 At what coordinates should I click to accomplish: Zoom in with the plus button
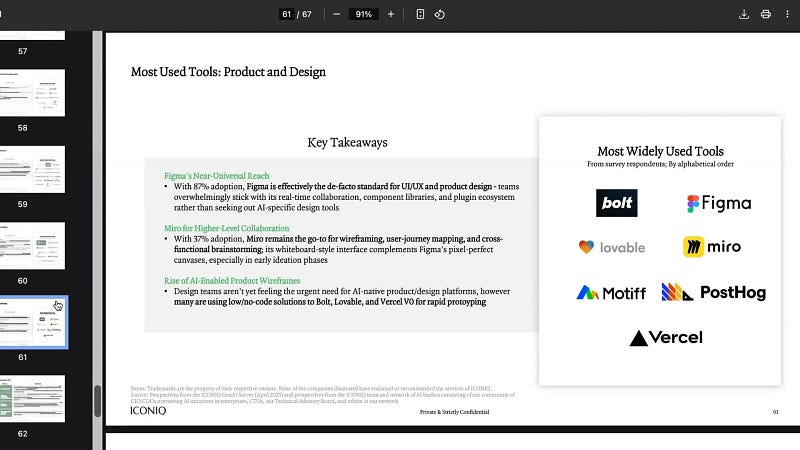point(391,14)
